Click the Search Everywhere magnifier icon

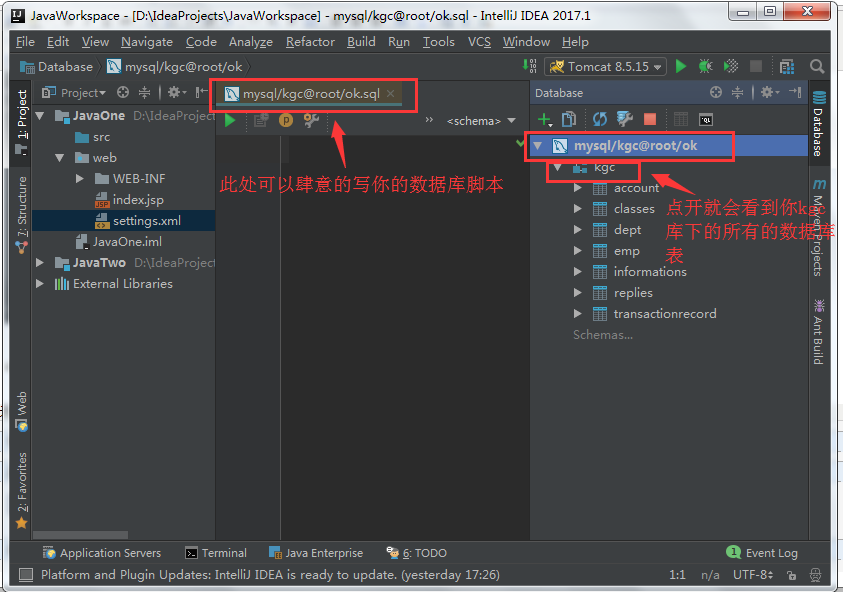817,66
